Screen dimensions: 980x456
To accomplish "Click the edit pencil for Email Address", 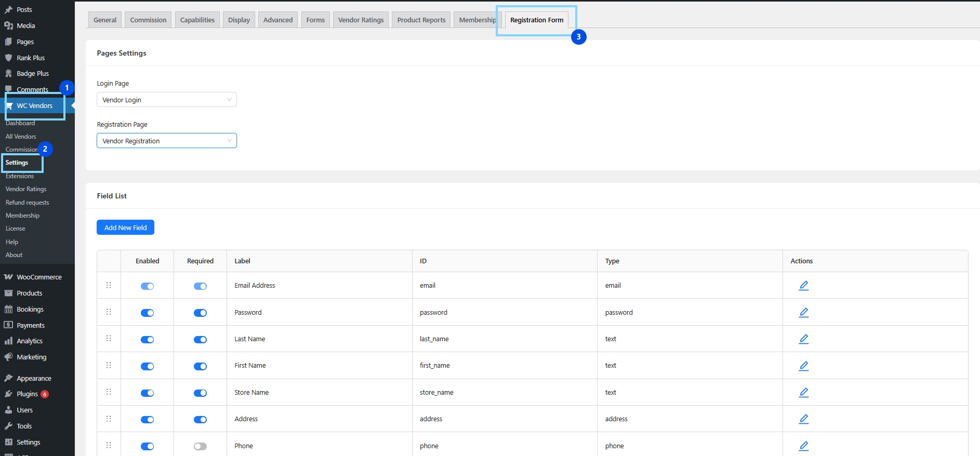I will tap(803, 286).
